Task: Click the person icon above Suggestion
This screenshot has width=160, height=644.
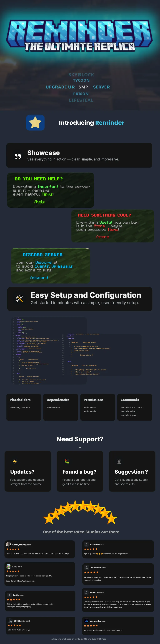Action: point(119,461)
